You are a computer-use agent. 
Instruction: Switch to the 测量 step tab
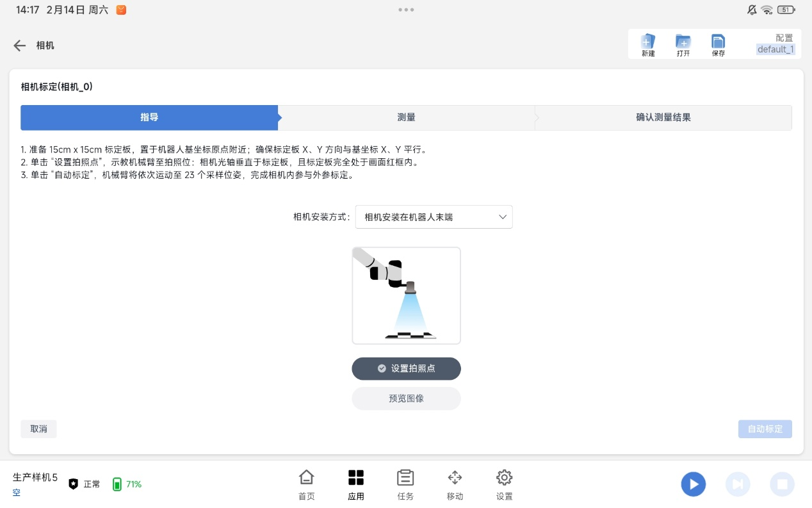(406, 118)
